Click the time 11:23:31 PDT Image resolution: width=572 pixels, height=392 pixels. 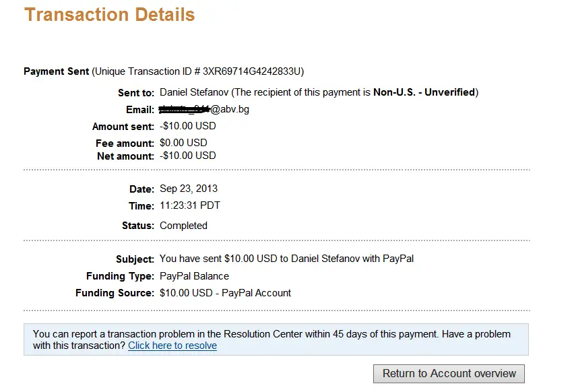click(x=189, y=205)
